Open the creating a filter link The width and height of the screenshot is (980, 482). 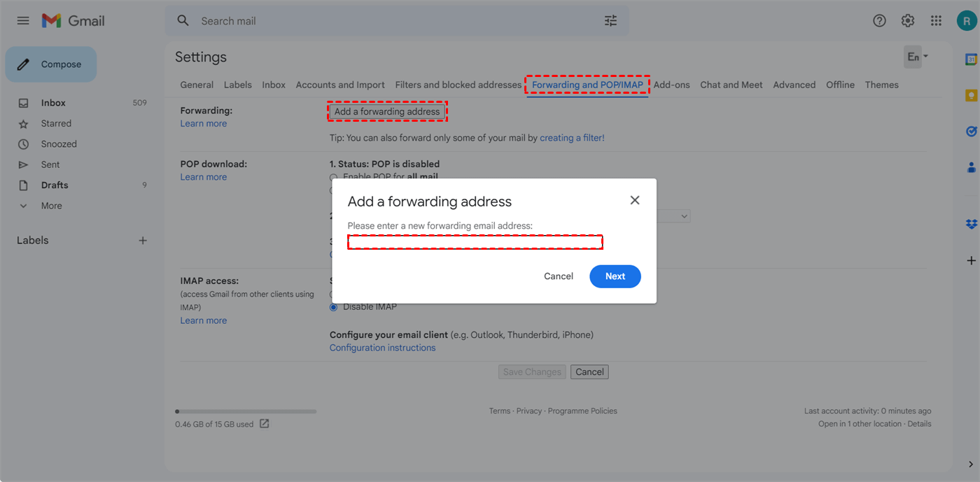[571, 138]
